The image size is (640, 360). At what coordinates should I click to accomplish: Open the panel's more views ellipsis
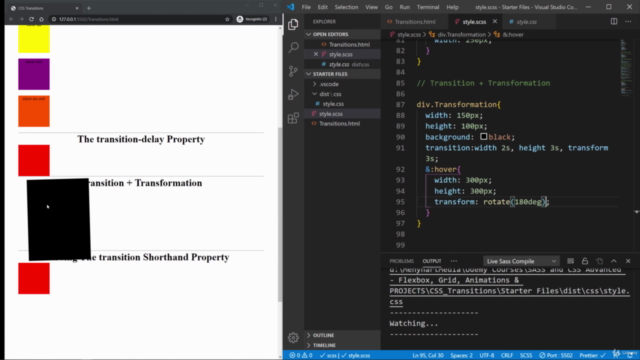pos(454,261)
